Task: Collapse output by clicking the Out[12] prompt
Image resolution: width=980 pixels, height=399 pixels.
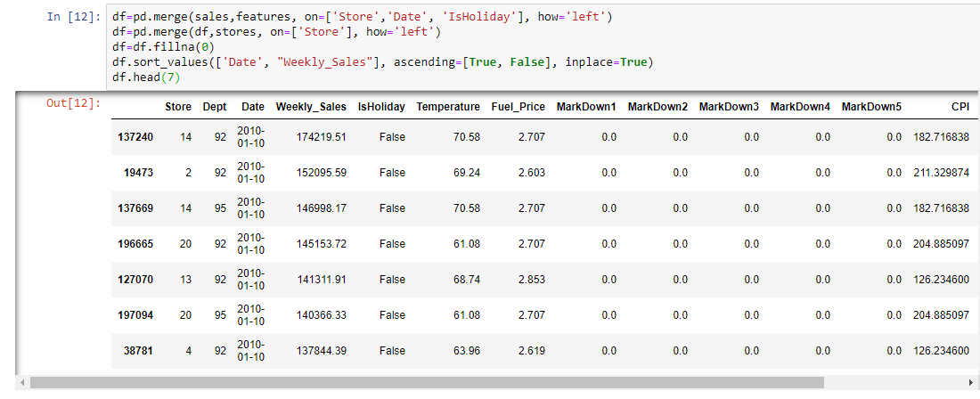Action: [x=73, y=103]
